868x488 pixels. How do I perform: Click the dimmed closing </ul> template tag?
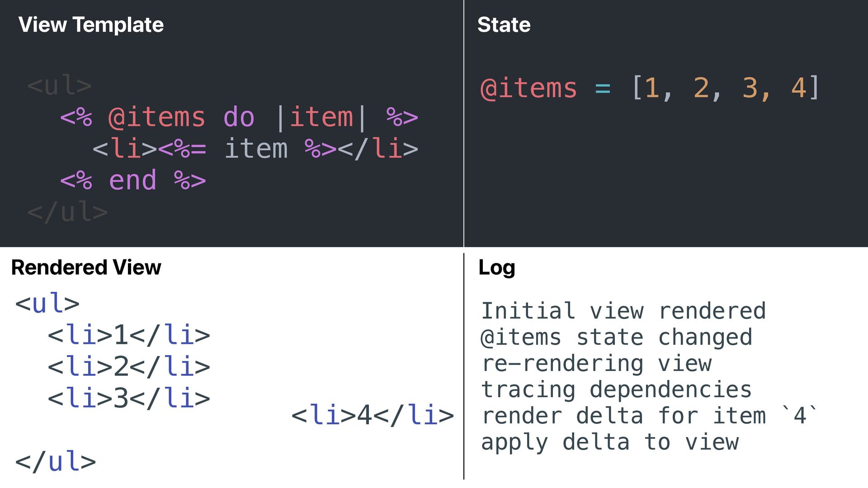tap(67, 212)
